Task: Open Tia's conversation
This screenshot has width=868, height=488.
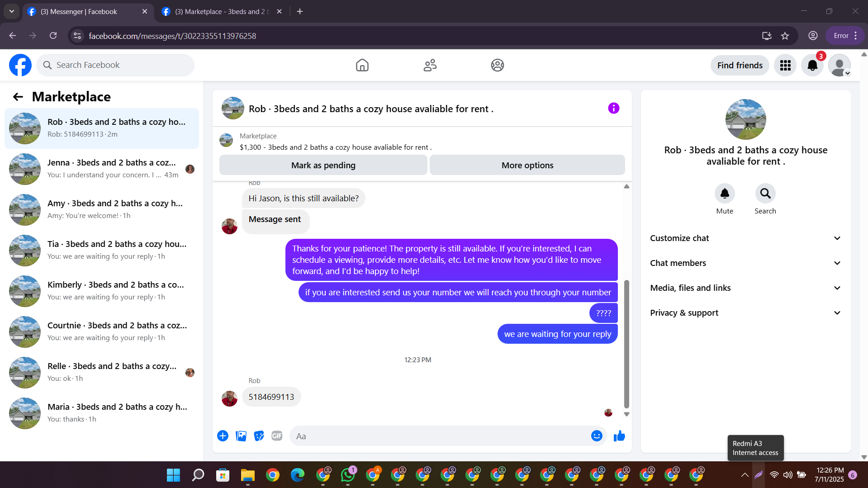Action: pos(102,251)
